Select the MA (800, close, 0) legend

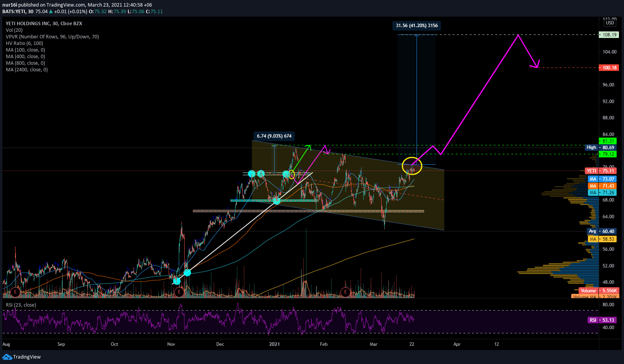tap(25, 63)
